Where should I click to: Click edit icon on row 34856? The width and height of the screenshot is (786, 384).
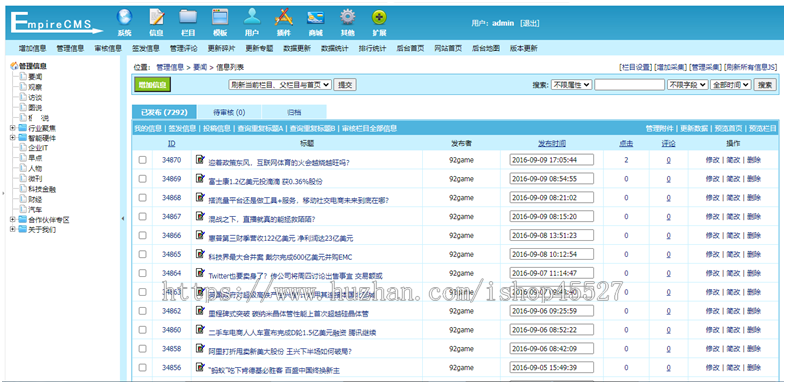tap(200, 367)
